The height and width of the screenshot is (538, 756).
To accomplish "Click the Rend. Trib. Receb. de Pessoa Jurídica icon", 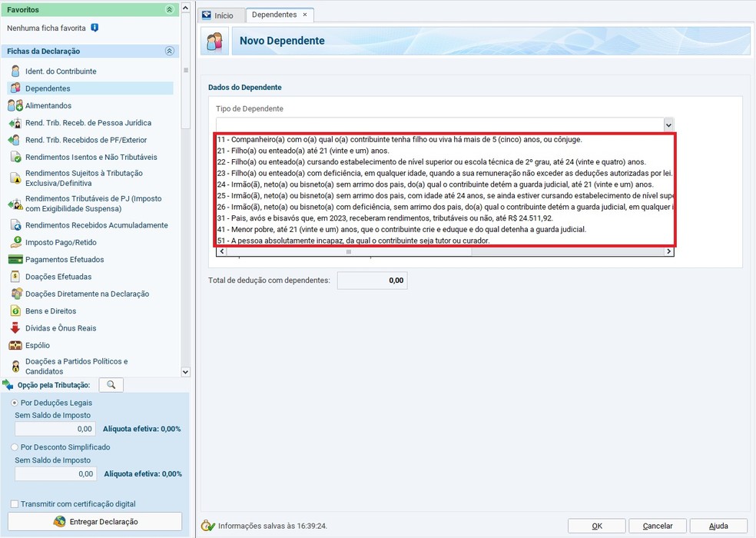I will click(15, 123).
